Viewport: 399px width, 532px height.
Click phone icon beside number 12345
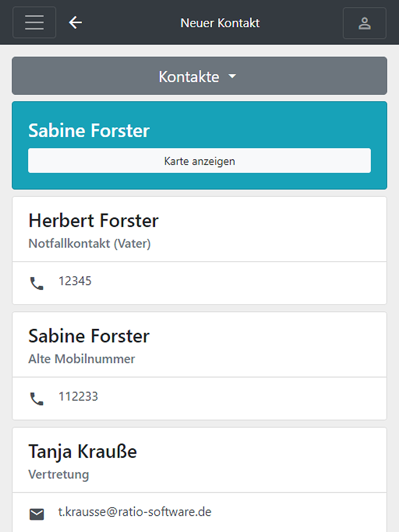tap(37, 283)
